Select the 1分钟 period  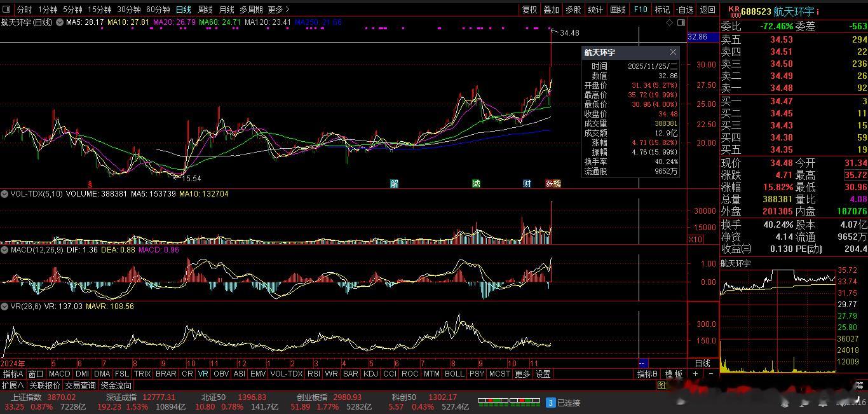tap(48, 10)
